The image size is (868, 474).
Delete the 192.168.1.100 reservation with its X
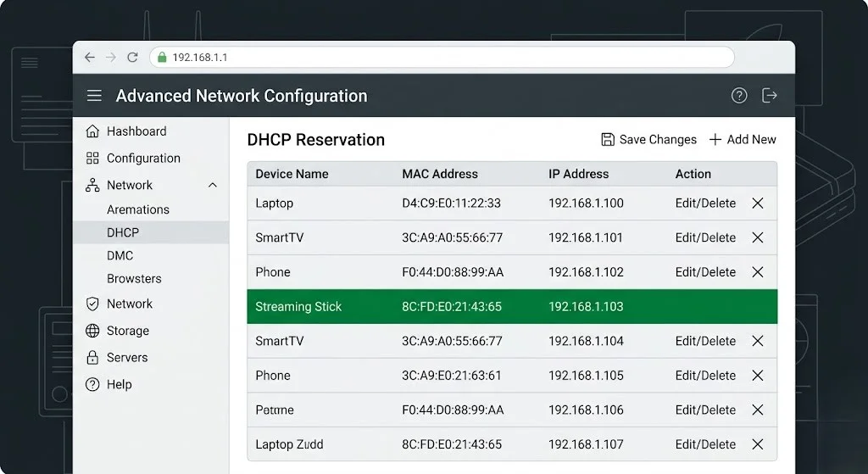(x=758, y=204)
